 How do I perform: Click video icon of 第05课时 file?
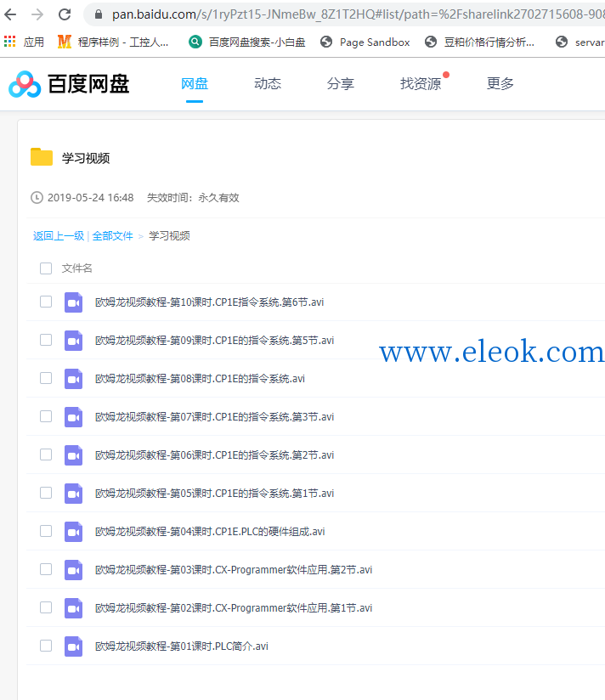[73, 494]
